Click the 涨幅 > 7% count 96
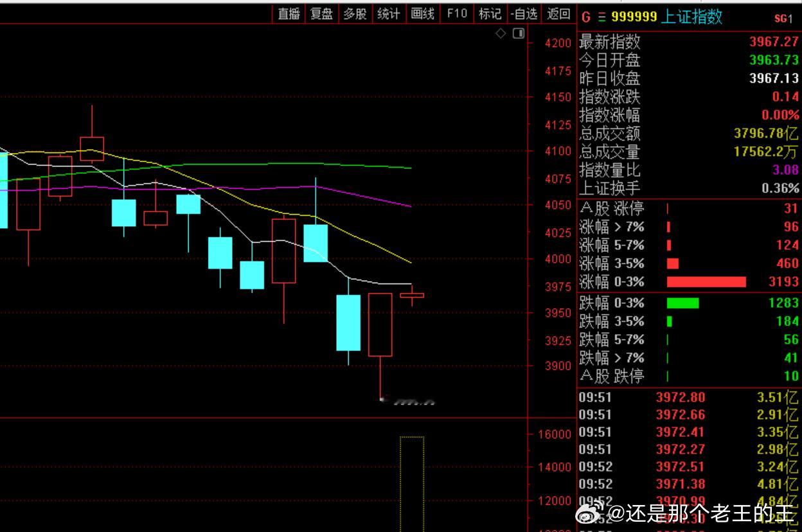 pos(791,227)
